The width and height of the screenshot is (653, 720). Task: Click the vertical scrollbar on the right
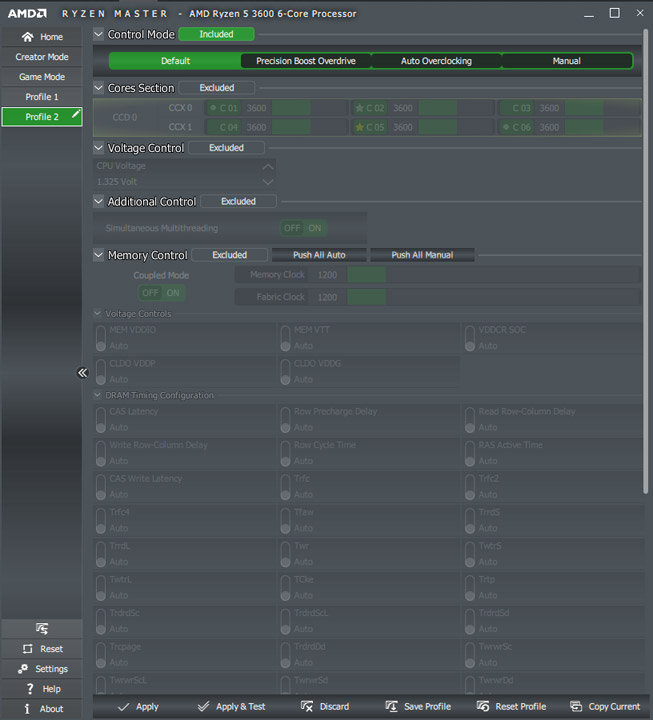click(x=646, y=262)
